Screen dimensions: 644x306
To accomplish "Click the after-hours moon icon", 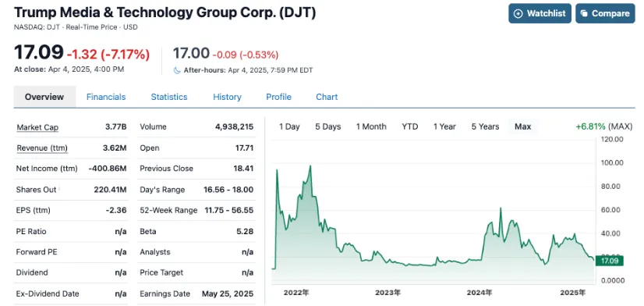I will pyautogui.click(x=177, y=70).
